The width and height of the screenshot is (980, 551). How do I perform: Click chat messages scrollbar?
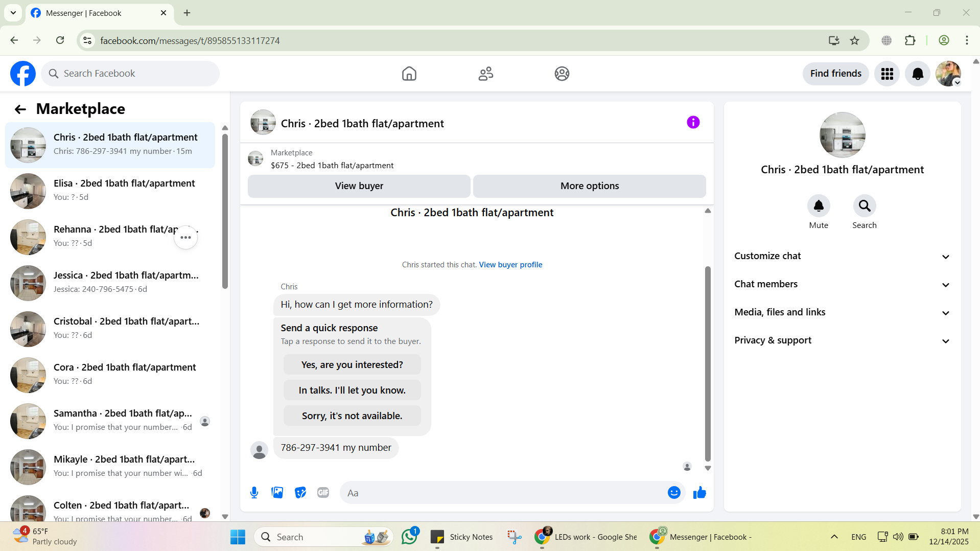[x=708, y=364]
